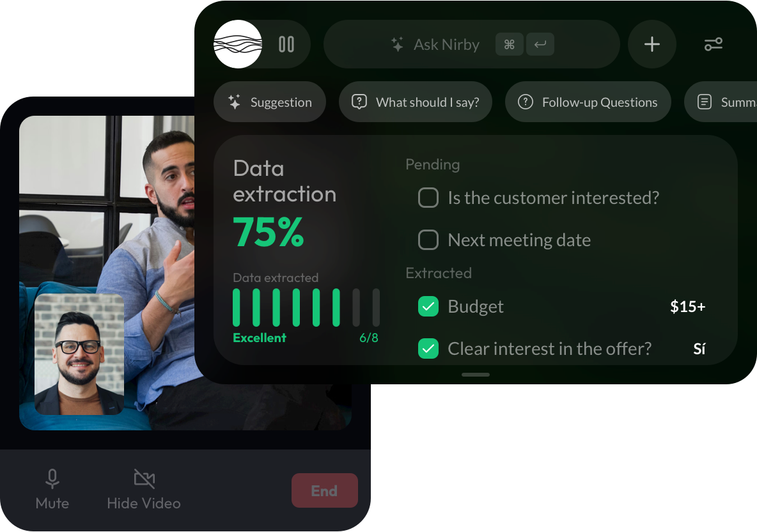Uncheck the Budget checkbox

tap(428, 306)
